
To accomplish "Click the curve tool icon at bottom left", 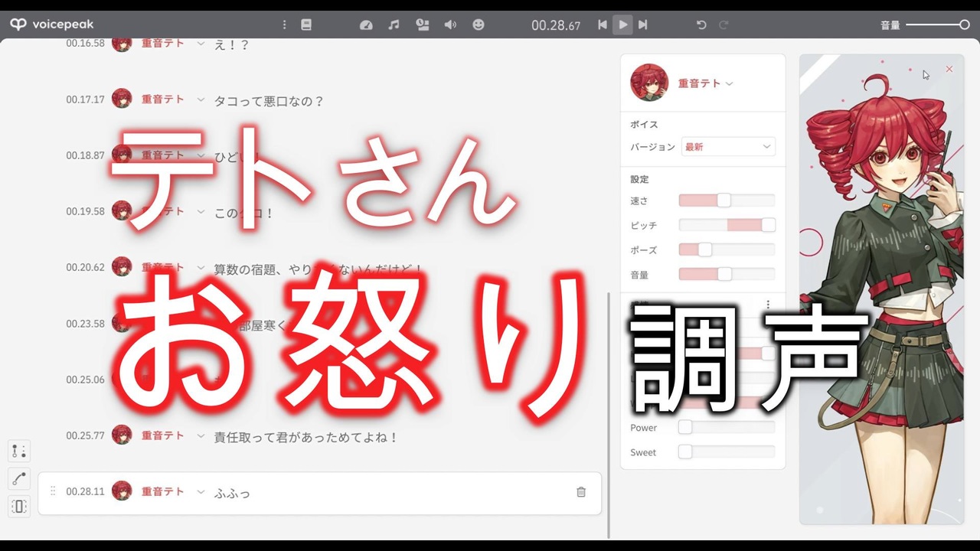I will click(x=19, y=478).
